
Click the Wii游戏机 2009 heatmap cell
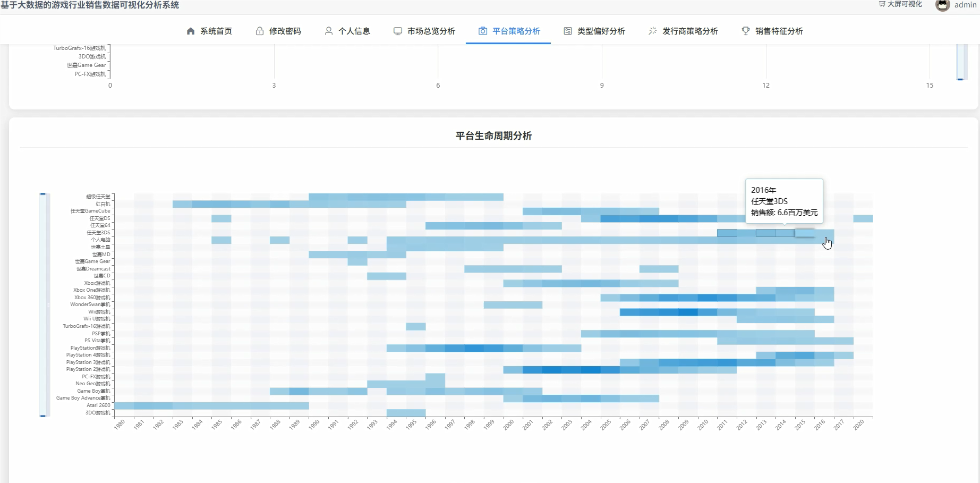(x=688, y=312)
